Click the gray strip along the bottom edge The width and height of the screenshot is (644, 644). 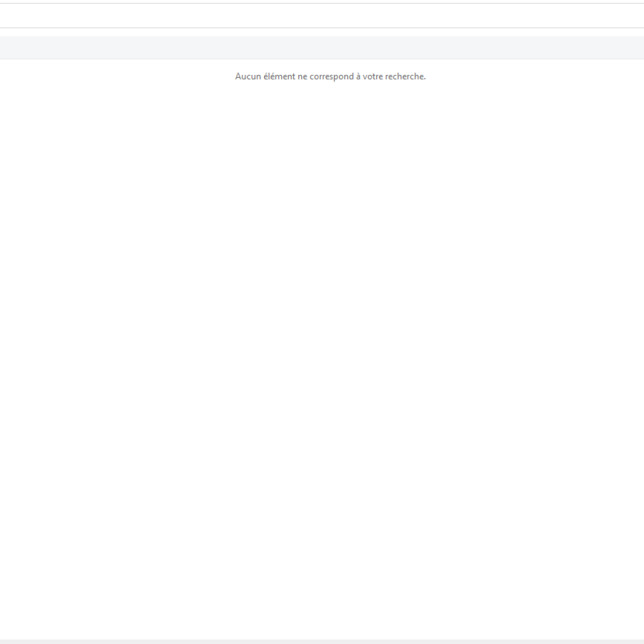(x=322, y=641)
